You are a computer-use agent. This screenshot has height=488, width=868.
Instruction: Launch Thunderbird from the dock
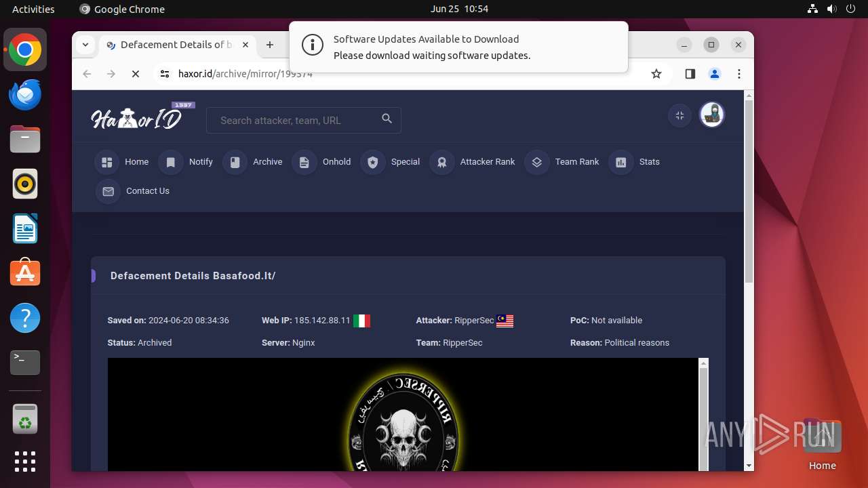(x=25, y=94)
